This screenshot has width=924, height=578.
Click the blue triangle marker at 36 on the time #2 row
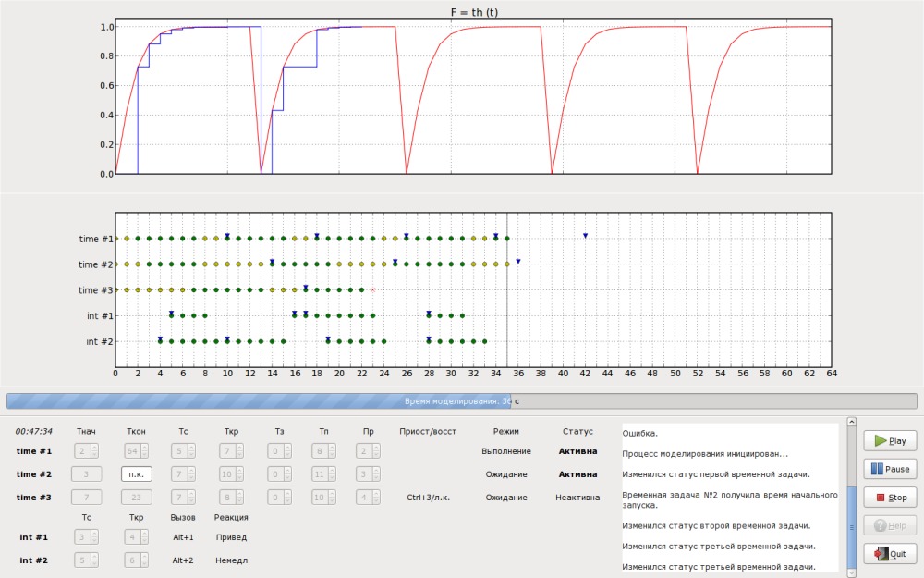(x=518, y=262)
